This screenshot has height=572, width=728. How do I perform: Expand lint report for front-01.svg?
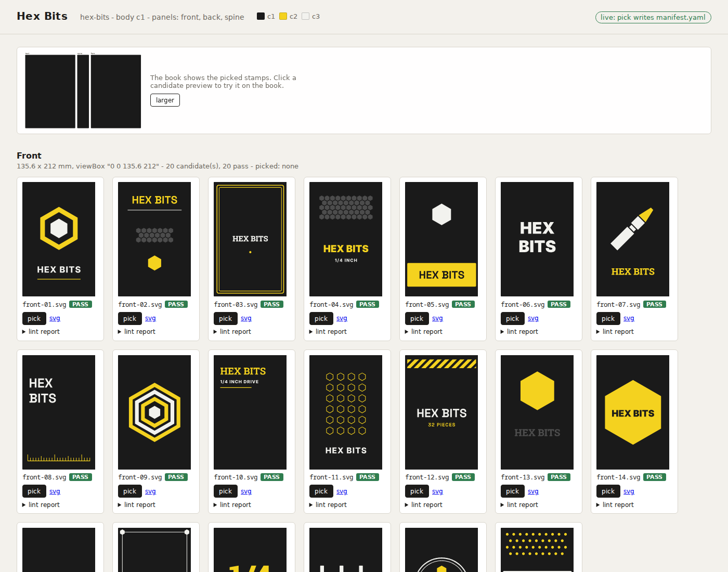pyautogui.click(x=41, y=332)
